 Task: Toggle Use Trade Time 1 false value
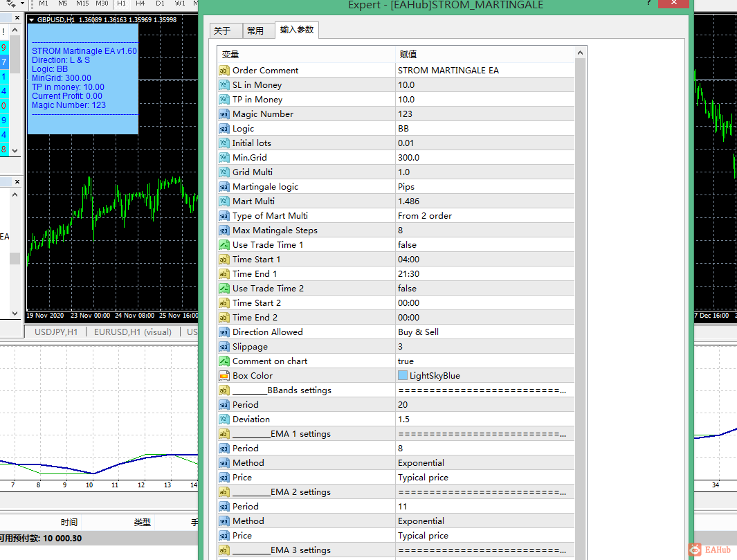click(x=484, y=245)
